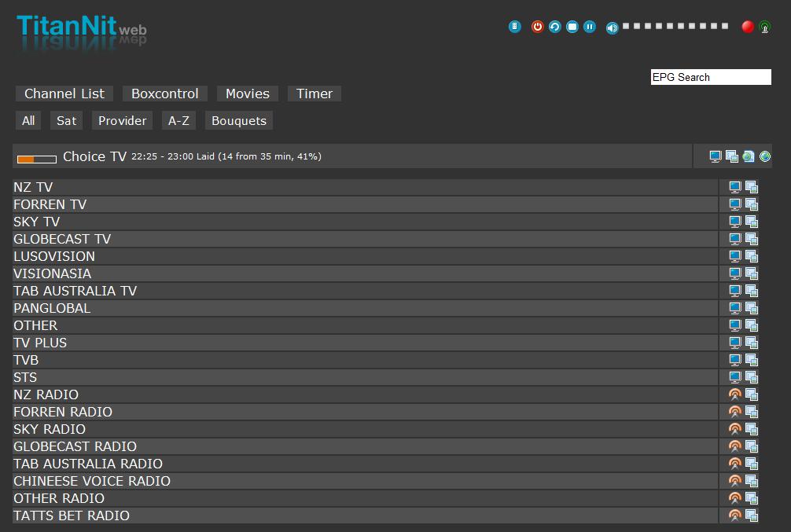Pause playback with the pause button
The width and height of the screenshot is (791, 532).
pyautogui.click(x=590, y=27)
